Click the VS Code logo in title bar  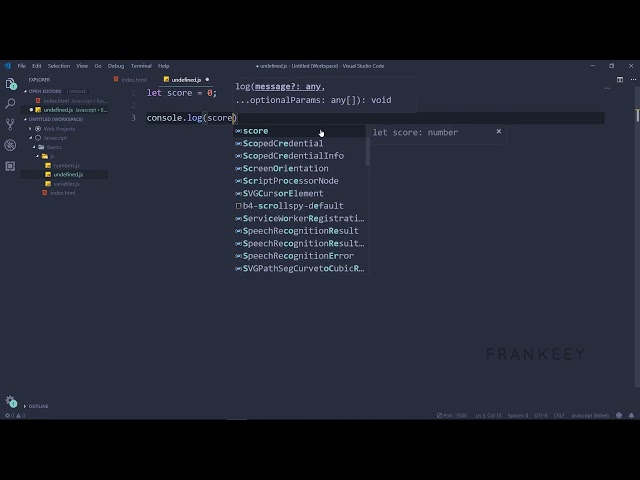click(7, 66)
